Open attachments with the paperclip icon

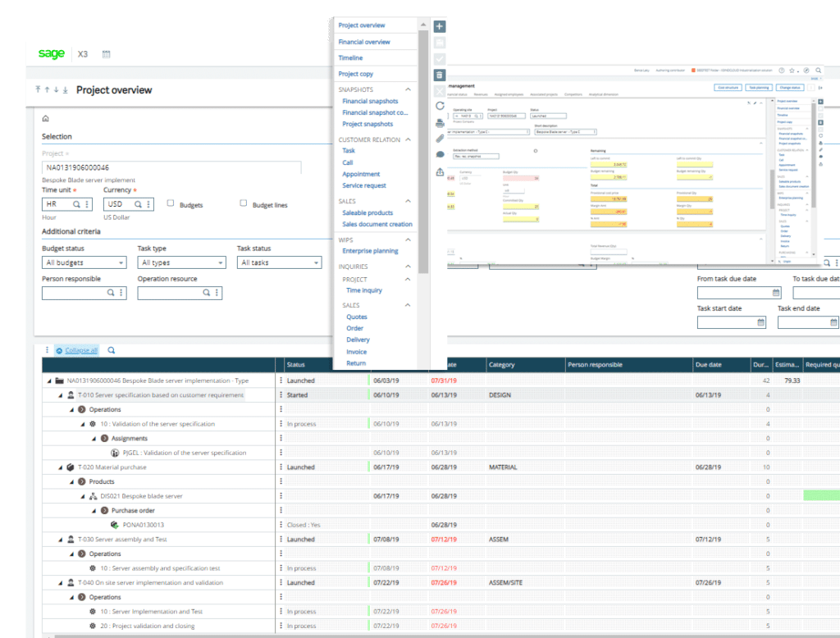440,139
